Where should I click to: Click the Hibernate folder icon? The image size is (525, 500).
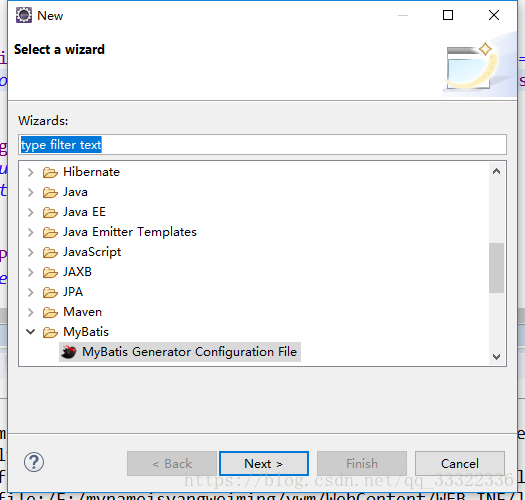[x=50, y=172]
